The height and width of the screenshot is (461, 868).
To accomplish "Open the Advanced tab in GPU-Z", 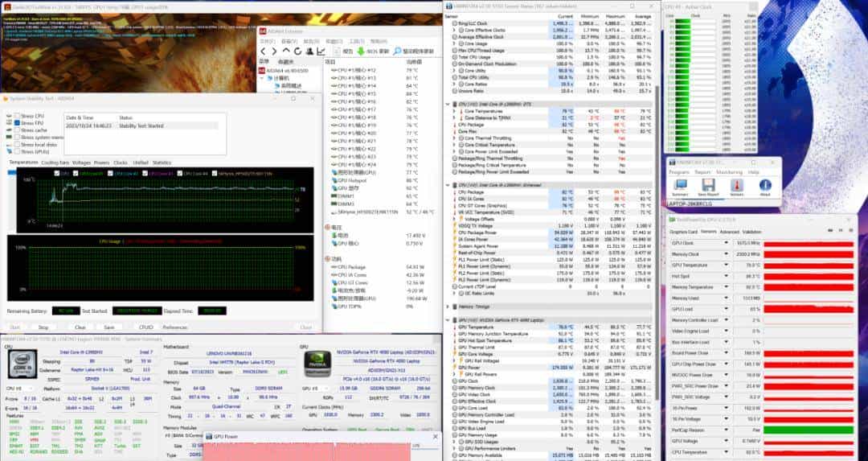I will point(728,232).
